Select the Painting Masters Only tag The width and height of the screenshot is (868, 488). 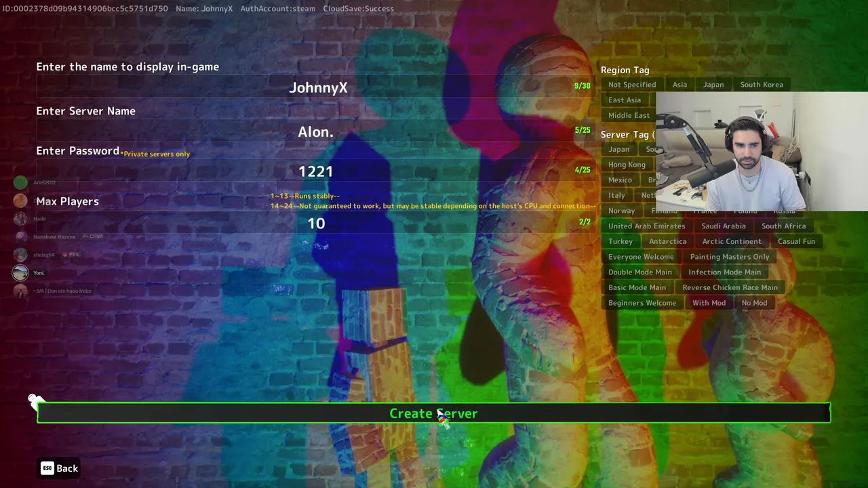(x=730, y=257)
